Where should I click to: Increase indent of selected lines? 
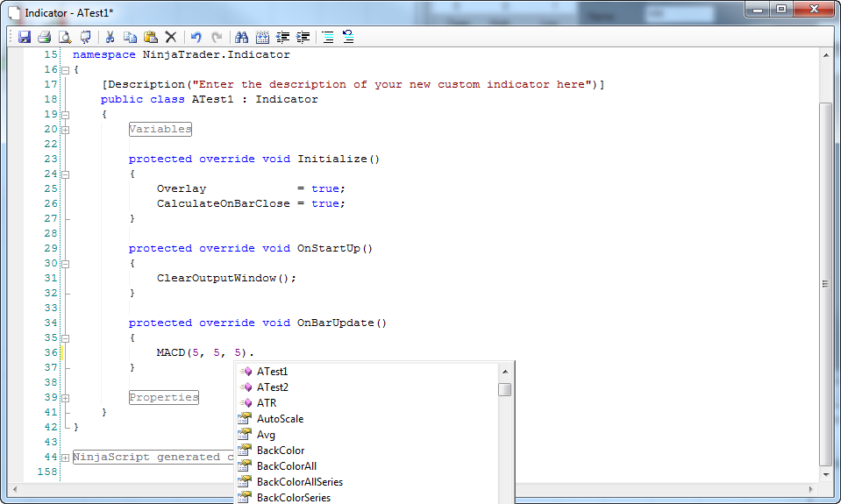(303, 37)
